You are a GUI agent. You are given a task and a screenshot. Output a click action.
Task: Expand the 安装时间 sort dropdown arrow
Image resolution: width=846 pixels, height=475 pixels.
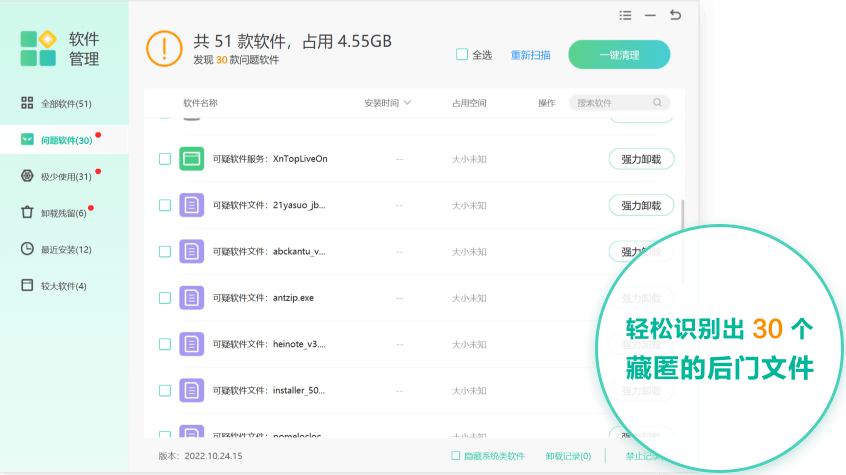[407, 103]
